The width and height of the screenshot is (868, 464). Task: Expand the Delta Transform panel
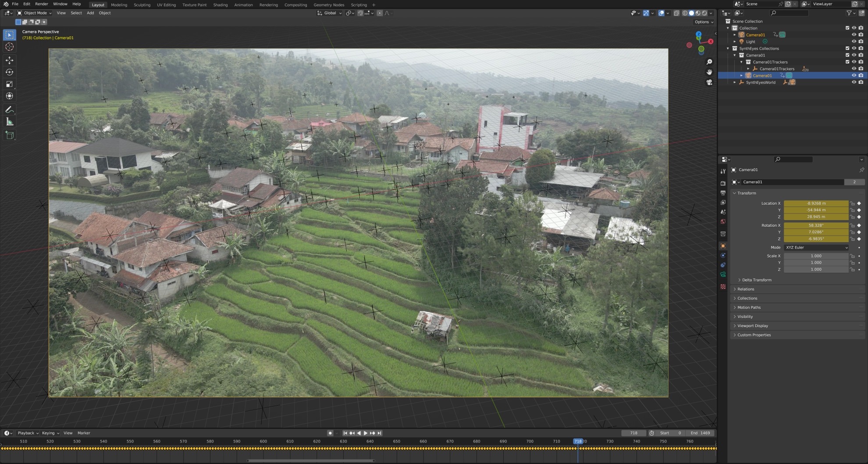click(757, 280)
